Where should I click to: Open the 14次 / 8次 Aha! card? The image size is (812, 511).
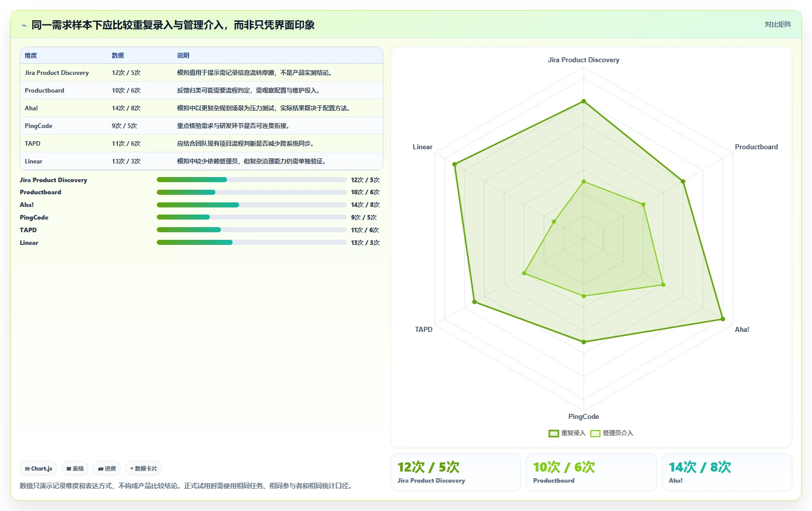727,472
